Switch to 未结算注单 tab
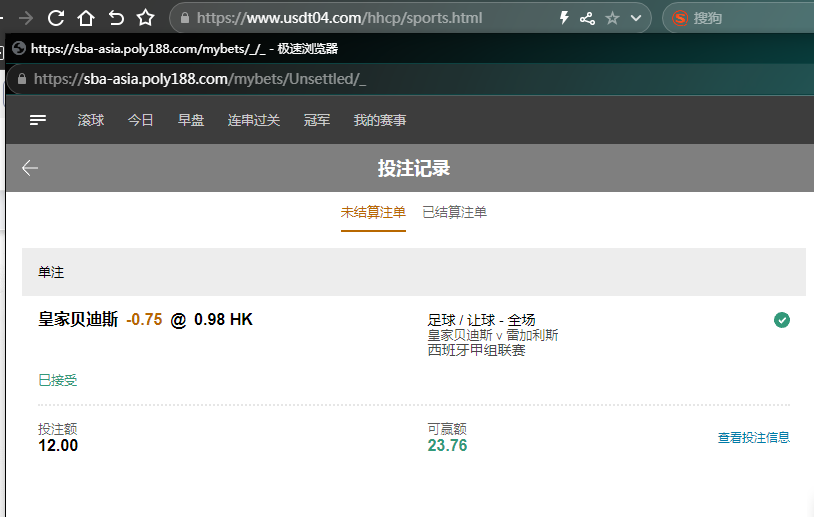Screen dimensions: 814x517 pos(373,212)
